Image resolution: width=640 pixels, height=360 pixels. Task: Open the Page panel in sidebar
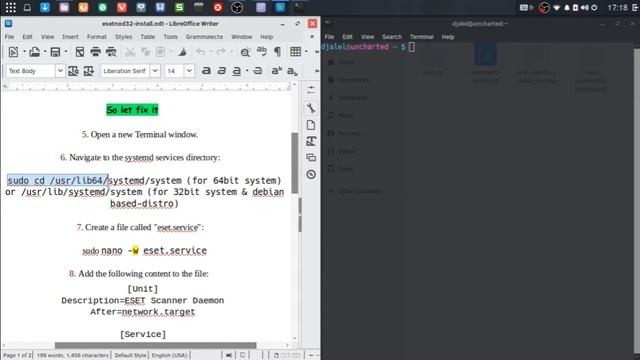point(311,125)
